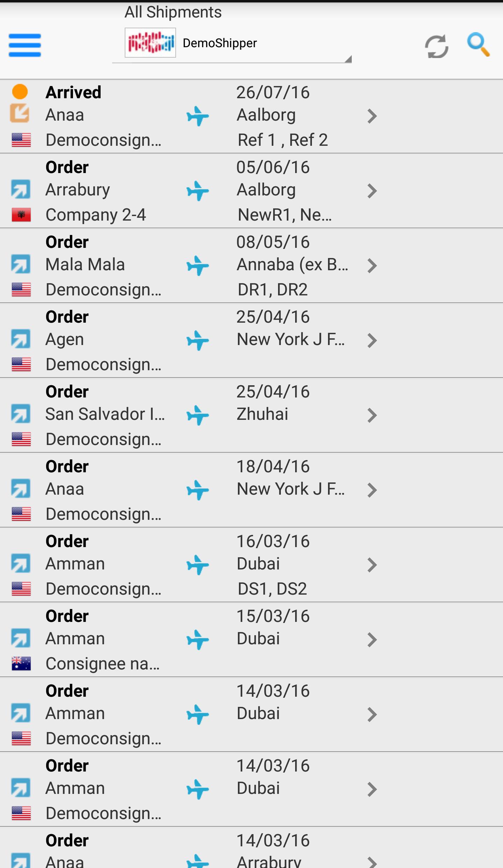Screen dimensions: 503x868
Task: Tap the DemoShipper logo thumbnail
Action: 150,43
